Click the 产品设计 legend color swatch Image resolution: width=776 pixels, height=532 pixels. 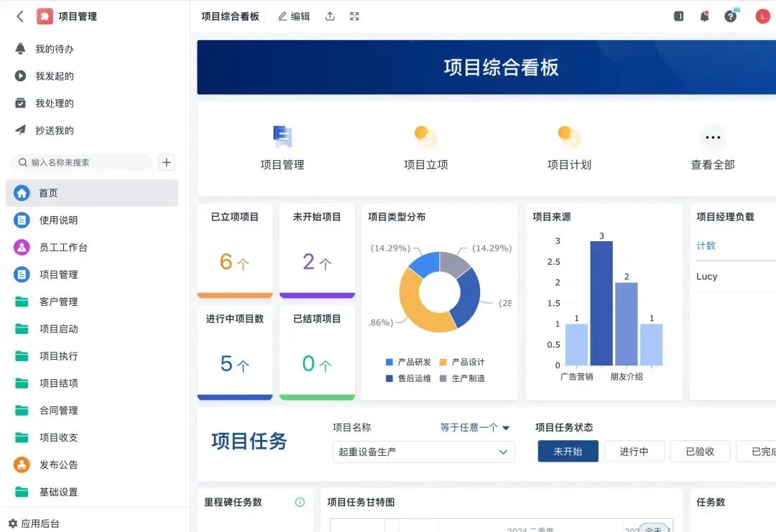[443, 362]
